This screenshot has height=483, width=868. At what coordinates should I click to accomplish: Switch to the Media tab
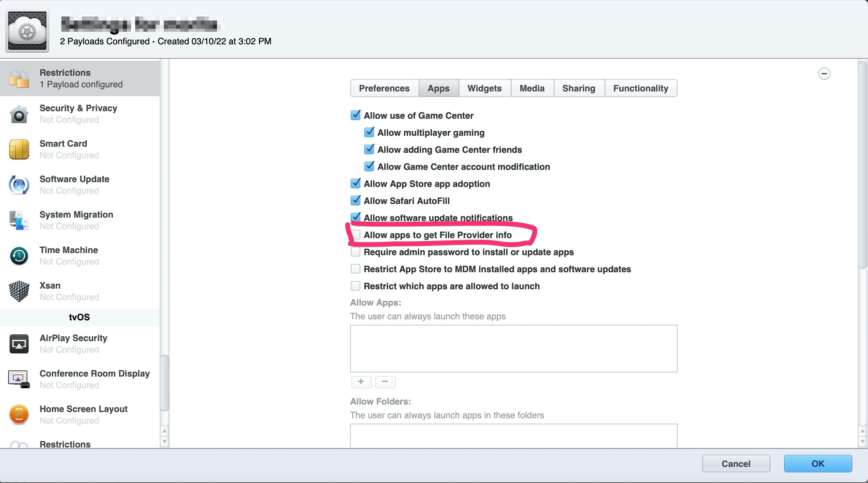532,88
